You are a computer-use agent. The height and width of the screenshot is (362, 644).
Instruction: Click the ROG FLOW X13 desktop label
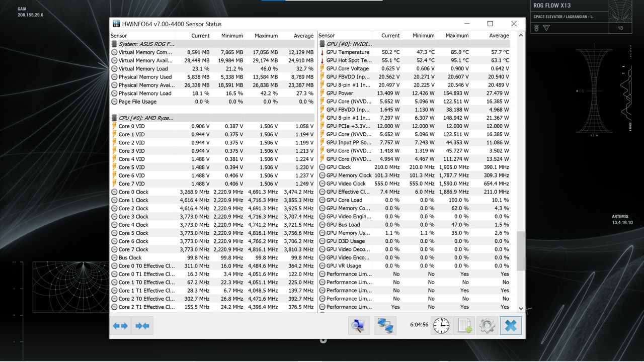552,6
